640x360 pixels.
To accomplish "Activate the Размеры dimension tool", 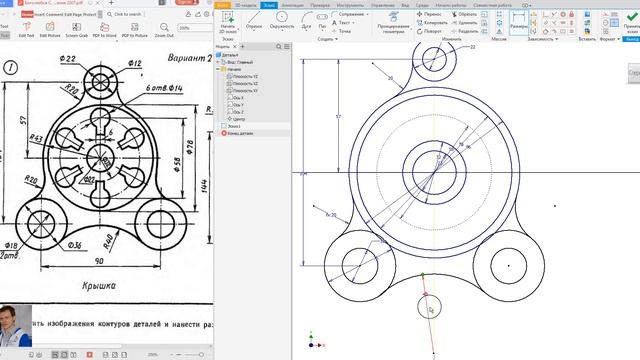I will (x=519, y=21).
